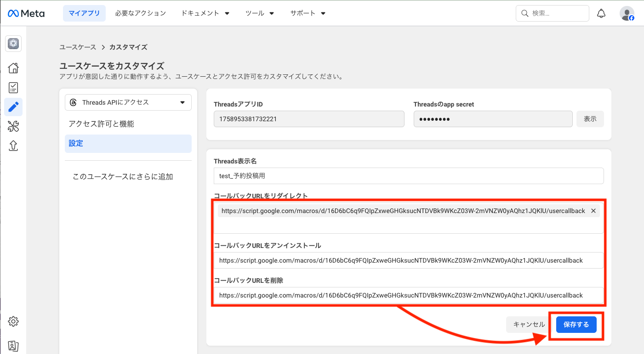This screenshot has height=354, width=644.
Task: Select アクセス許可と機能 in the side menu
Action: pyautogui.click(x=102, y=124)
